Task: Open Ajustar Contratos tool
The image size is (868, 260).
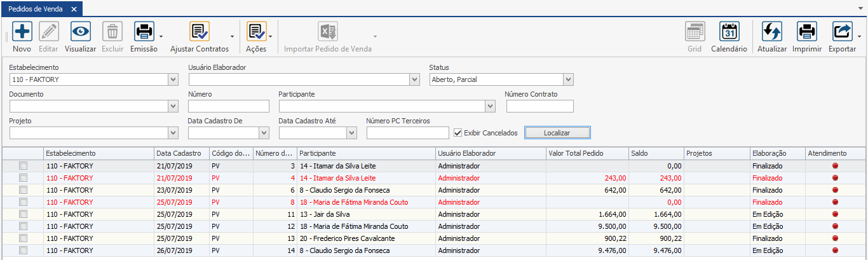Action: [200, 32]
